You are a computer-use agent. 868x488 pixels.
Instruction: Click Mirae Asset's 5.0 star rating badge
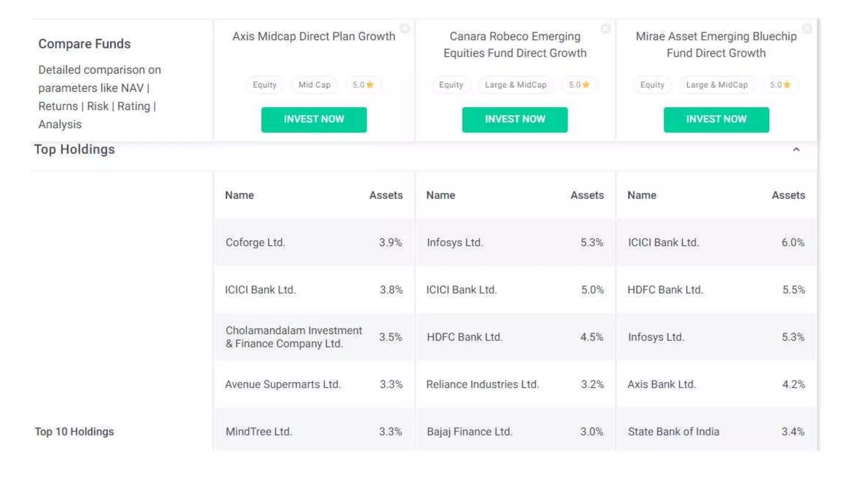780,85
